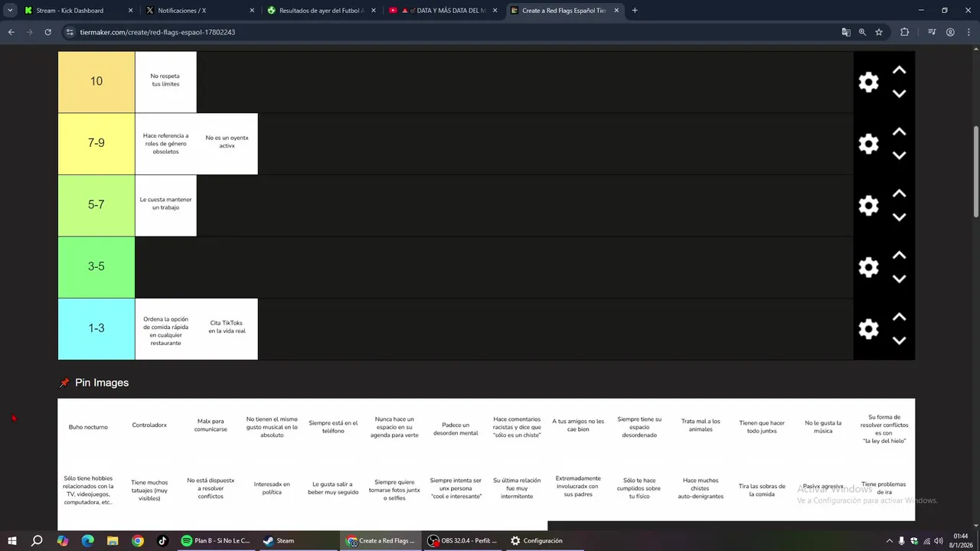This screenshot has height=551, width=980.
Task: Click 'Hace referencia a roles de género' card
Action: click(165, 144)
